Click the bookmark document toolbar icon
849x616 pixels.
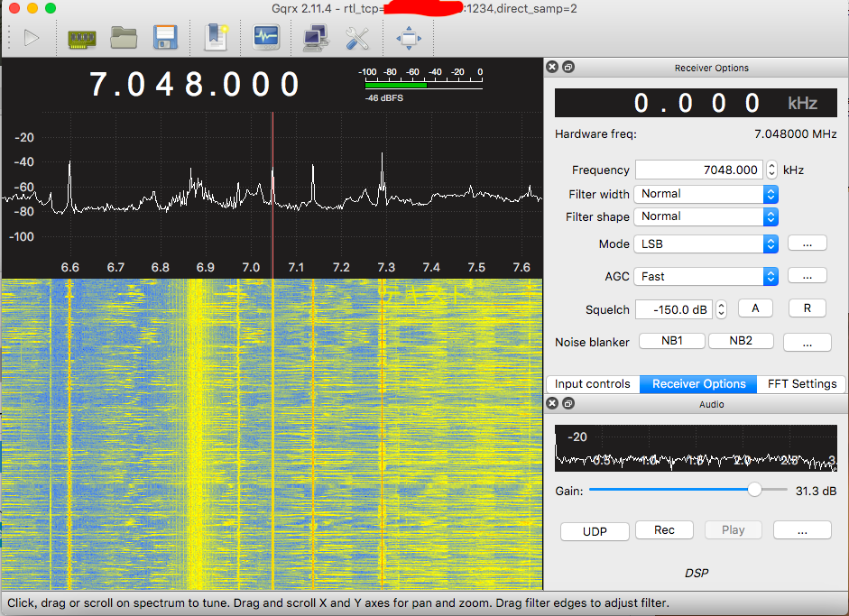coord(216,37)
